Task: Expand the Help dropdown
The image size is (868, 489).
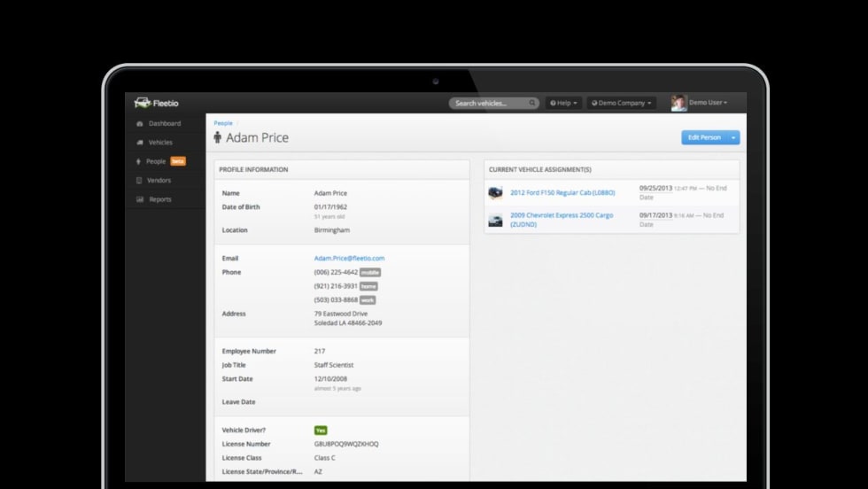Action: (563, 103)
